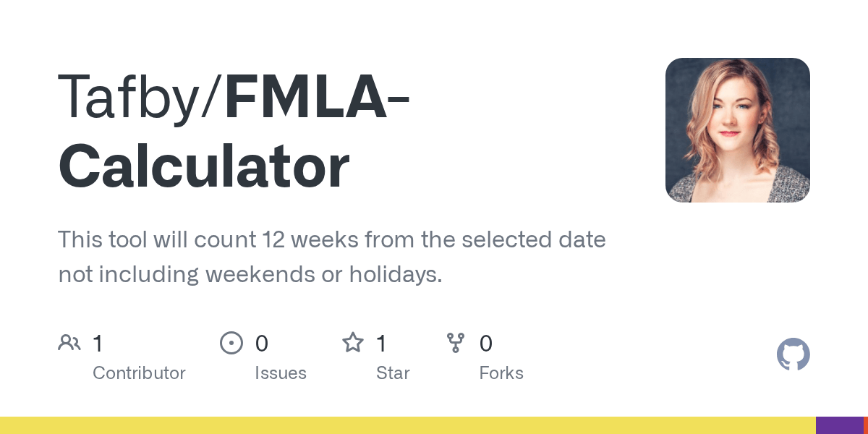Click the issues circle-dot icon

coord(231,343)
